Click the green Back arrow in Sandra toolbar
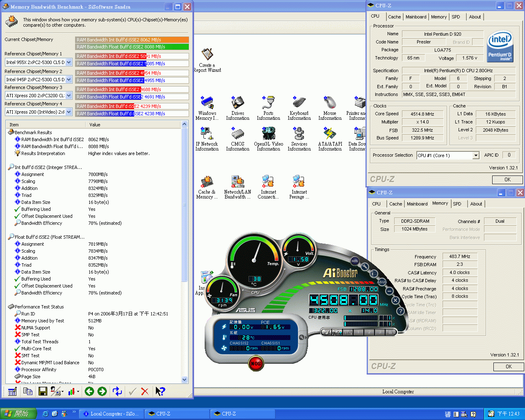Screen dimensions: 525x420 tap(89, 392)
